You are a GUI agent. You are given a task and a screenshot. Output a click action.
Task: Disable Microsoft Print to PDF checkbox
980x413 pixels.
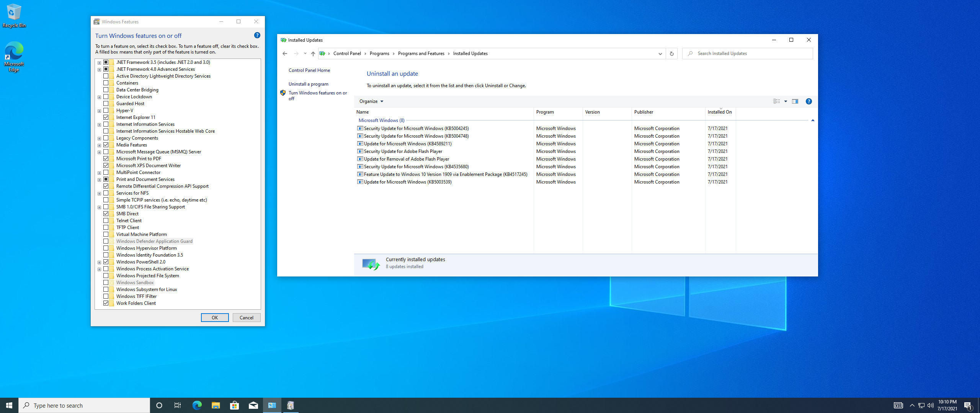pyautogui.click(x=106, y=159)
